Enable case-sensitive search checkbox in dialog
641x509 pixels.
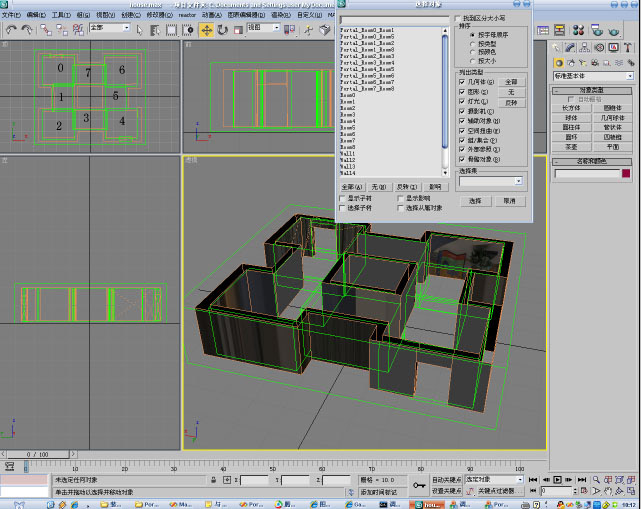(x=457, y=19)
